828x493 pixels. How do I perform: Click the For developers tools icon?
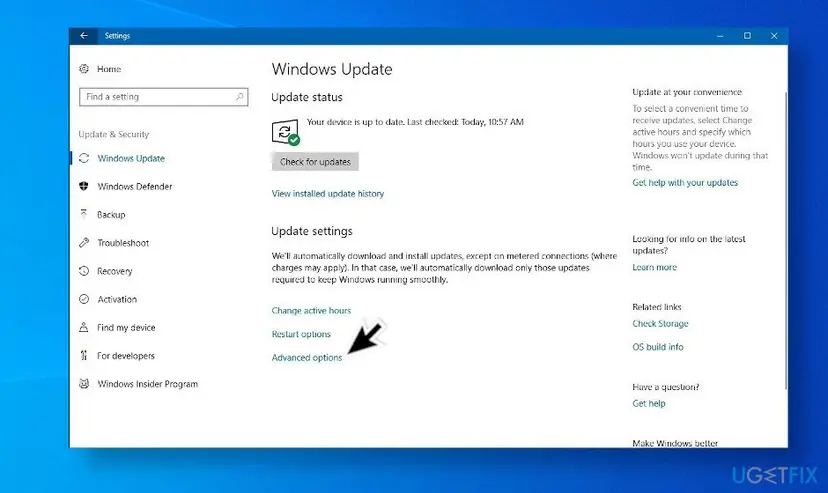point(84,356)
